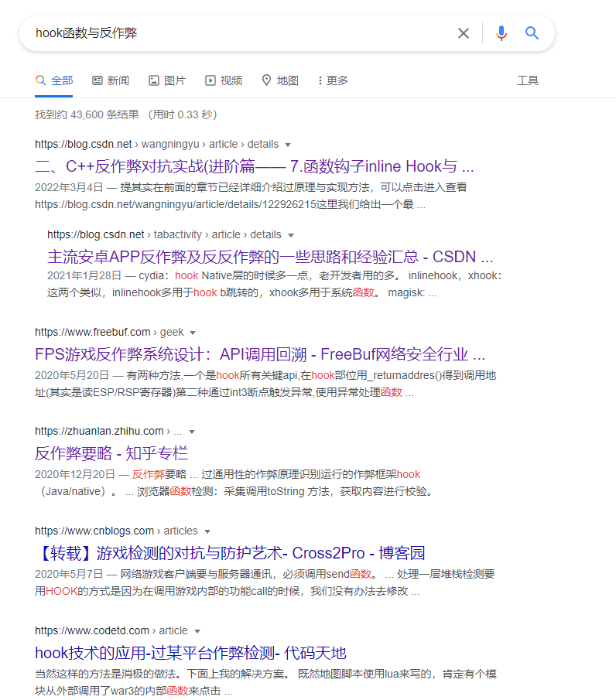The height and width of the screenshot is (700, 616).
Task: Expand dropdown arrow beside tabactivity csdn URL
Action: click(291, 235)
